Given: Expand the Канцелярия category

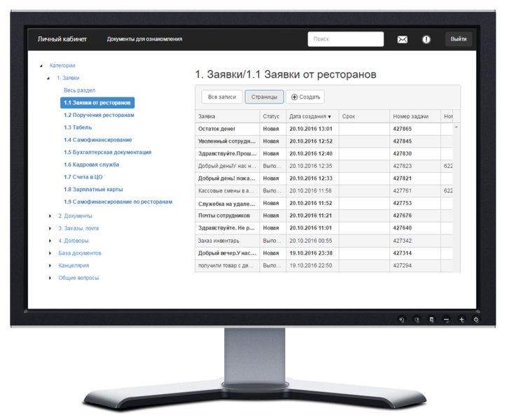Looking at the screenshot, I should pos(50,265).
